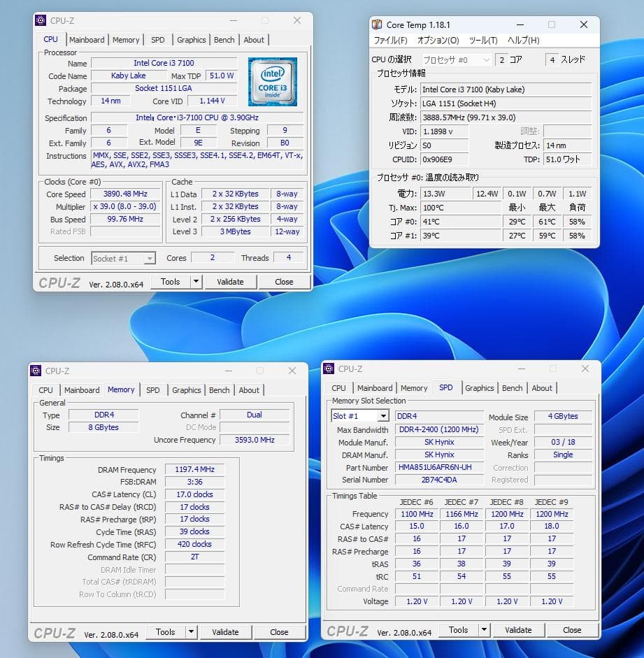The image size is (644, 658).
Task: Minimize the Core Temp window
Action: pyautogui.click(x=520, y=24)
